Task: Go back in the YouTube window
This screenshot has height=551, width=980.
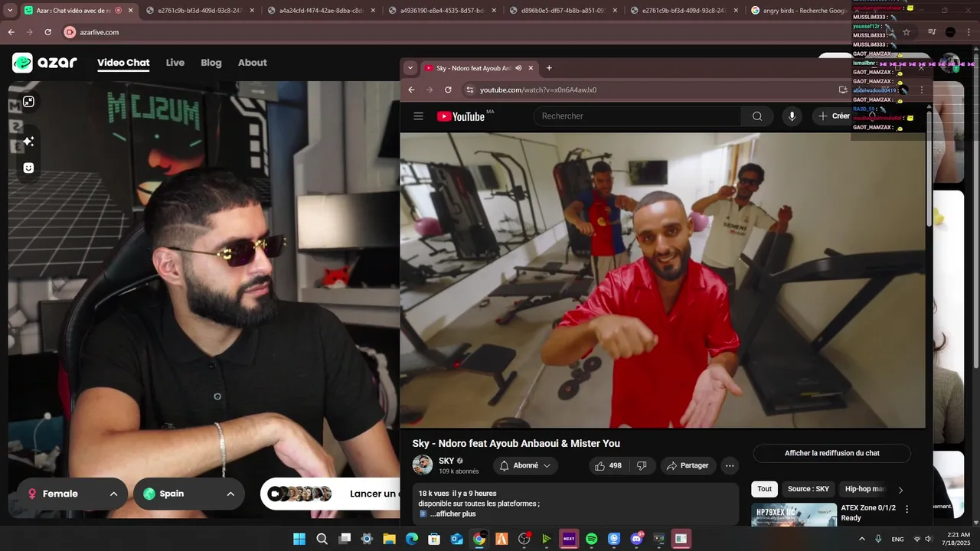Action: 411,90
